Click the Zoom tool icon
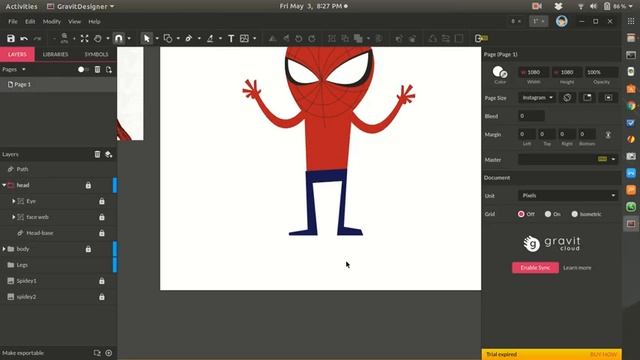Viewport: 640px width, 360px height. pos(64,38)
